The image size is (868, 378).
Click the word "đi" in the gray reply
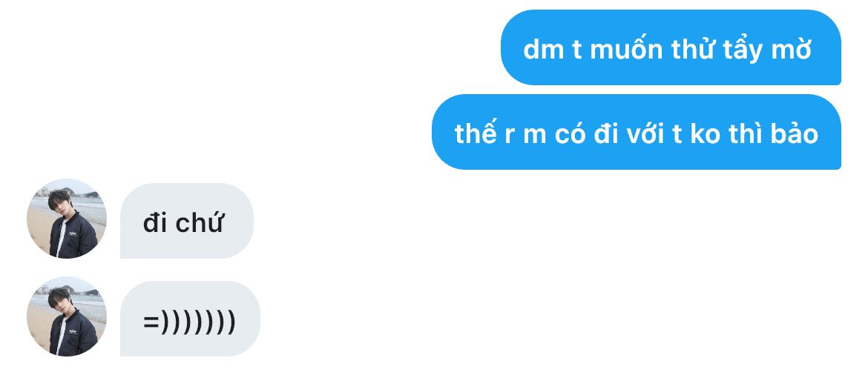155,223
